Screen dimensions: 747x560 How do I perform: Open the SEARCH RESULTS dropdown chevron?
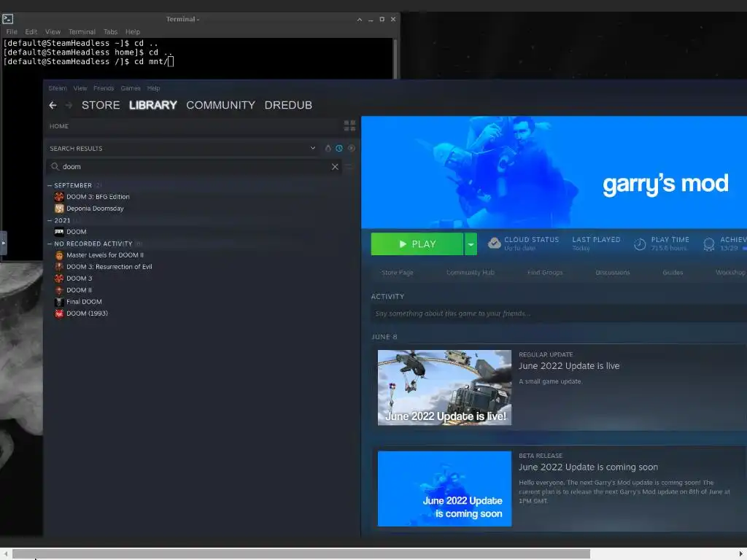coord(313,148)
